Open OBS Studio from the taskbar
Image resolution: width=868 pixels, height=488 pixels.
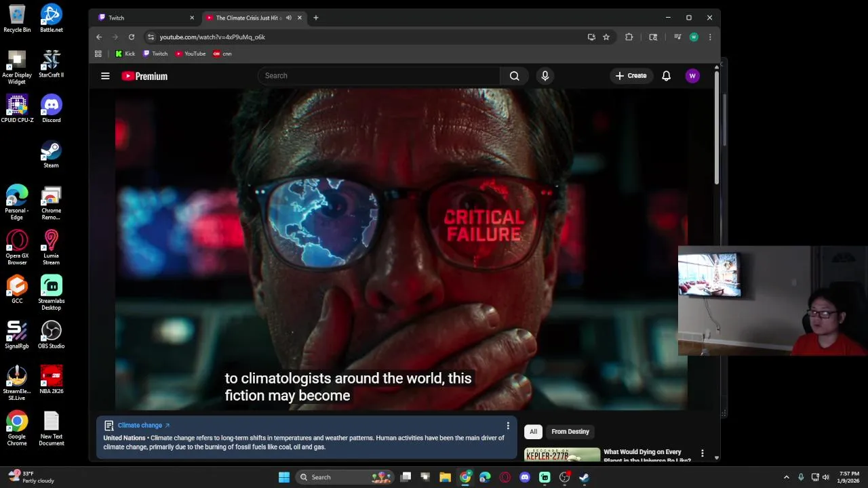564,477
